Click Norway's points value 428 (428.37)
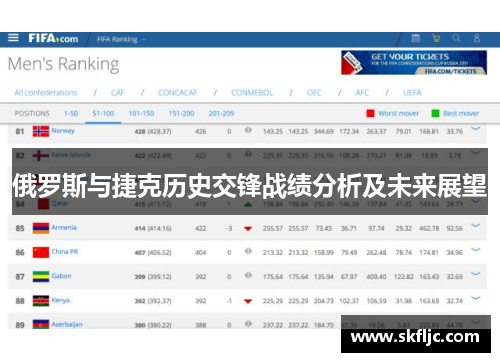Viewport: 500px width, 362px height. [153, 132]
